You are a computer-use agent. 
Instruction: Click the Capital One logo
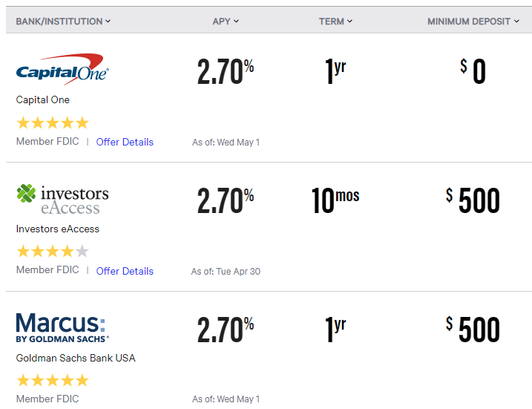(x=63, y=69)
